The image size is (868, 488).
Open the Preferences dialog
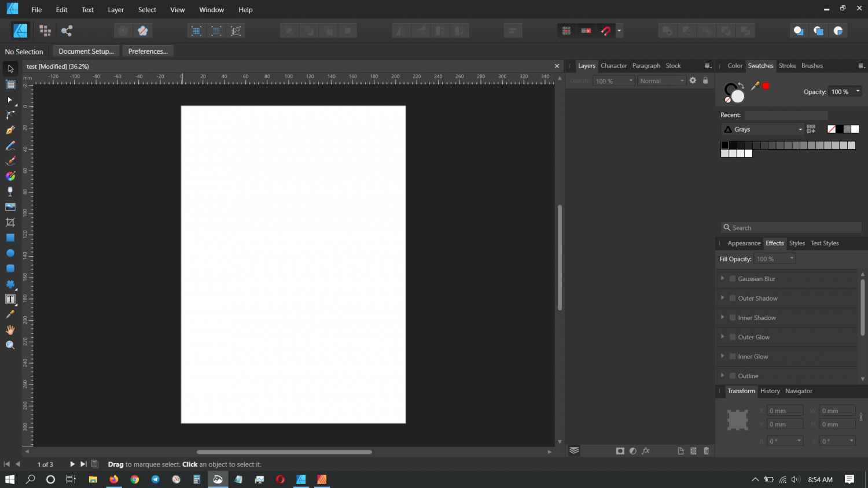148,51
